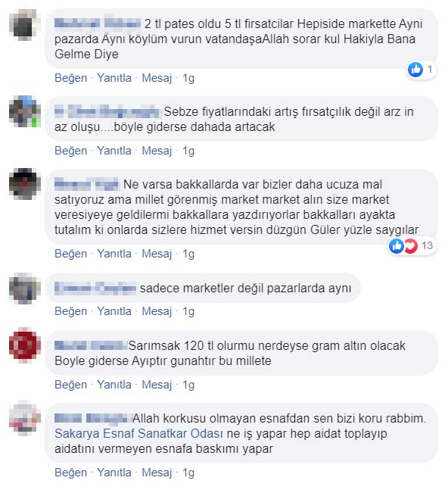Click Mesaj under the Allah korkusu comment

tap(157, 473)
